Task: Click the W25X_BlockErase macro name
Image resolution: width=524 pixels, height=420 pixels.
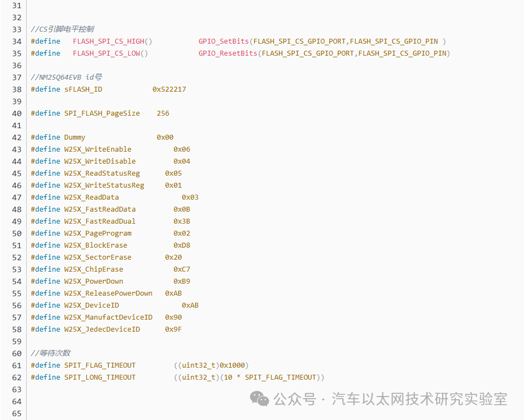Action: (x=95, y=245)
